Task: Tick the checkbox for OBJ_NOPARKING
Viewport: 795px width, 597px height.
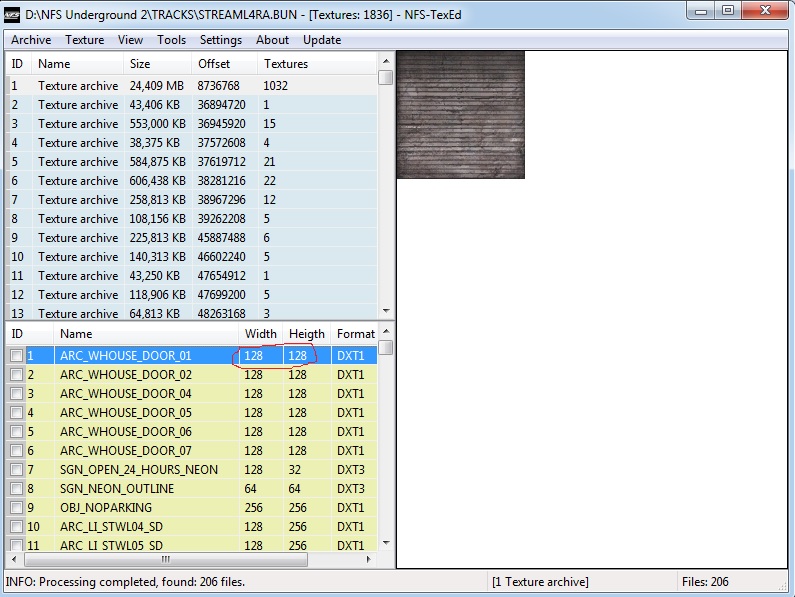Action: click(17, 508)
